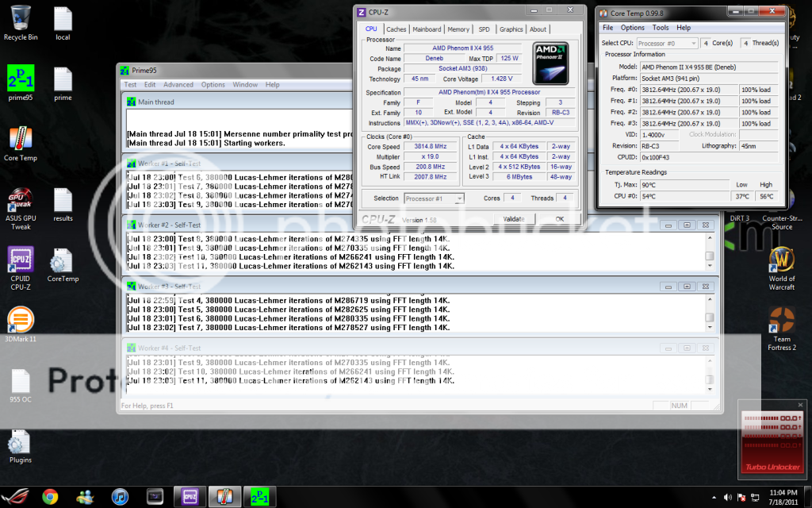Open the Memory tab in CPU-Z
Image resolution: width=812 pixels, height=508 pixels.
(458, 29)
